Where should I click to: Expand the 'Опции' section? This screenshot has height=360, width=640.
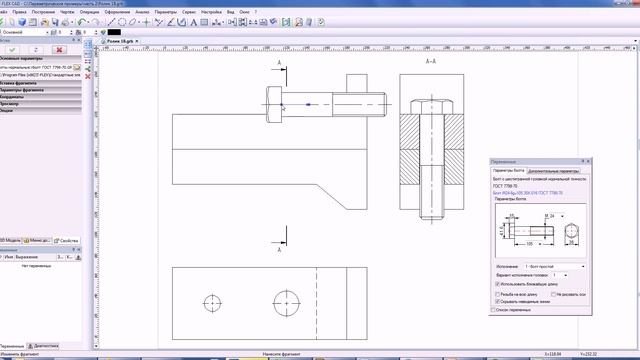[x=41, y=110]
